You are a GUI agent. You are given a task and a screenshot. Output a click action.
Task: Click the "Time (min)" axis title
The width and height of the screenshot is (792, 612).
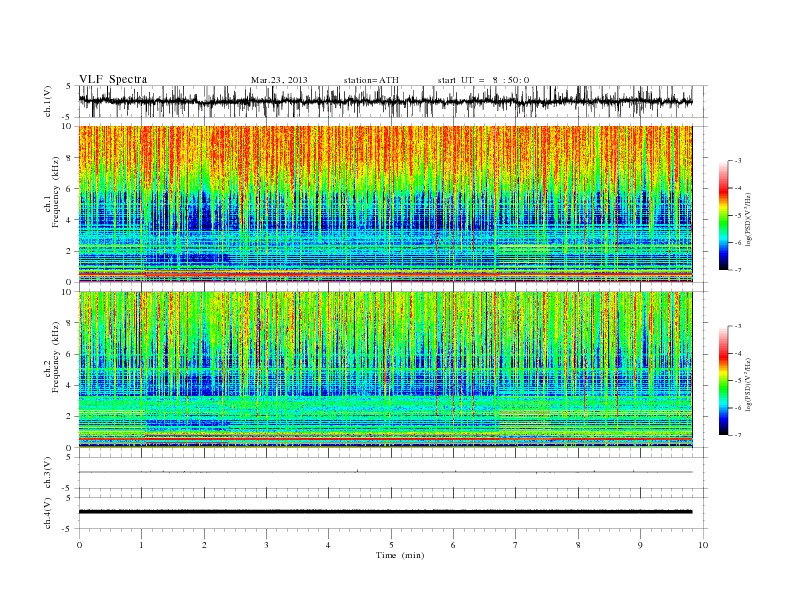point(400,555)
